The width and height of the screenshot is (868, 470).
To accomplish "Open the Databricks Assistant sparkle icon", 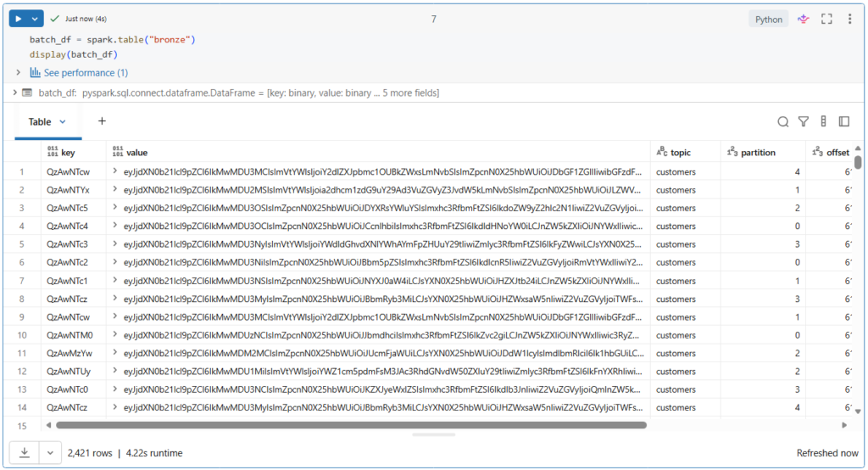I will click(x=802, y=19).
